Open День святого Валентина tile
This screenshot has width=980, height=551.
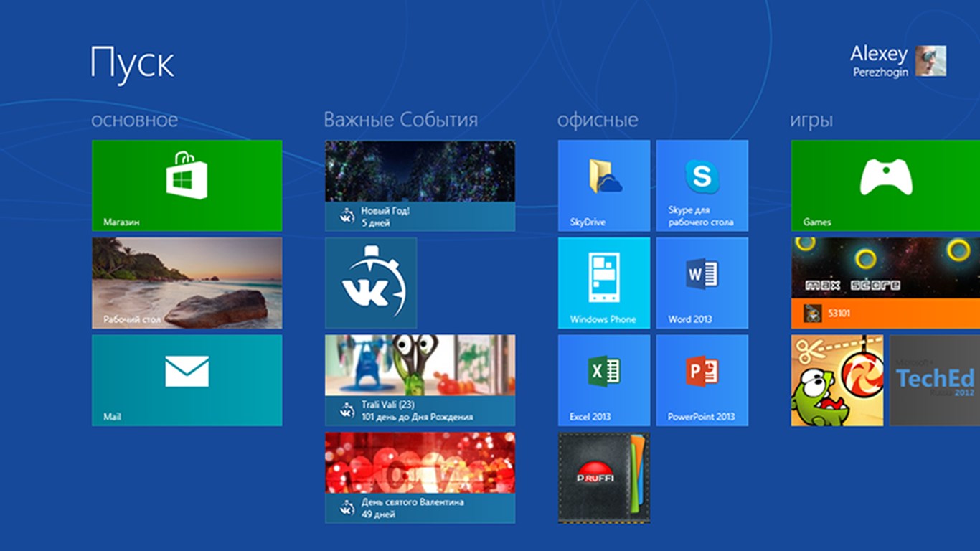(x=420, y=477)
